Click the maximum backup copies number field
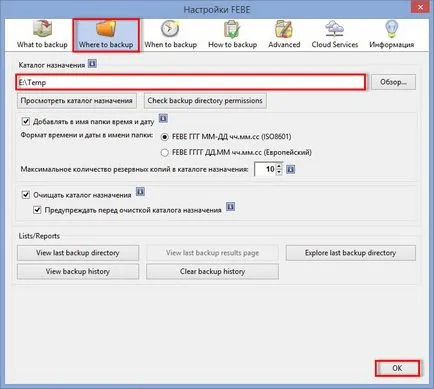 pos(265,169)
